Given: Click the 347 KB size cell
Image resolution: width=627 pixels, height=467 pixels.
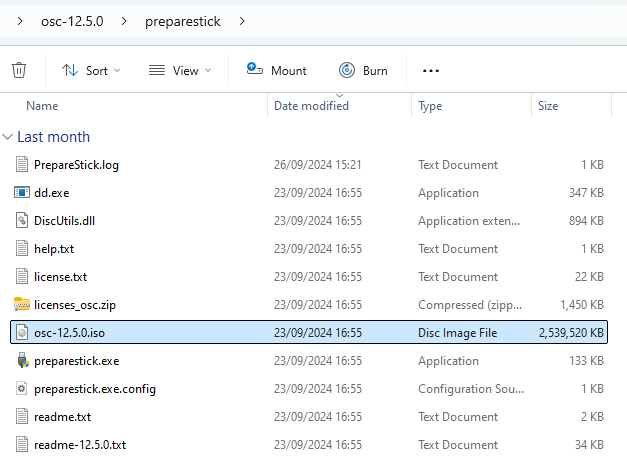Looking at the screenshot, I should pos(586,193).
